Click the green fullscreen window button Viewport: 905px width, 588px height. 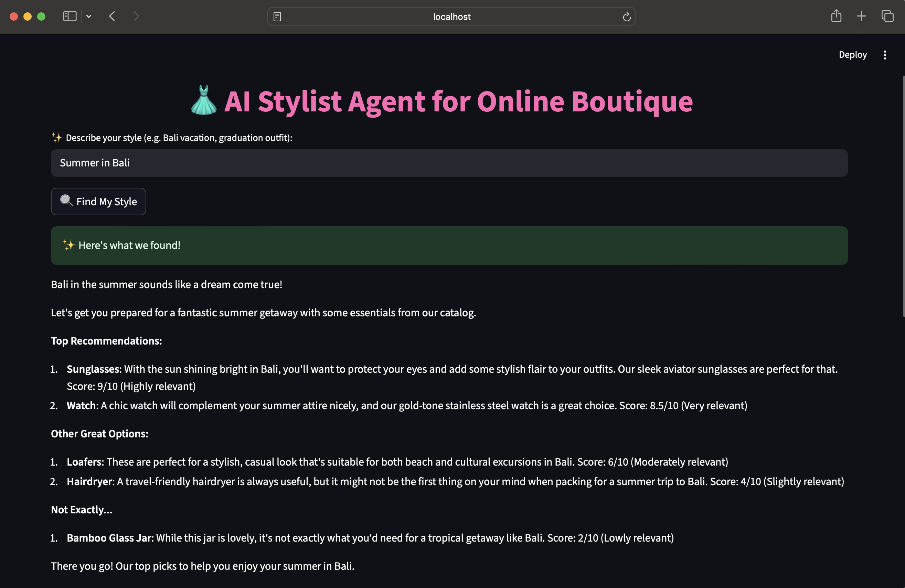pyautogui.click(x=41, y=17)
